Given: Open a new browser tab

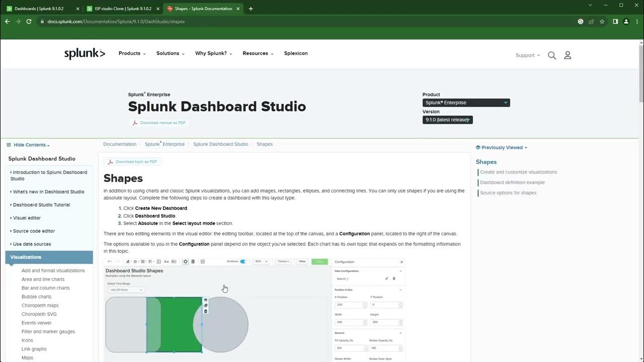Looking at the screenshot, I should [x=251, y=9].
